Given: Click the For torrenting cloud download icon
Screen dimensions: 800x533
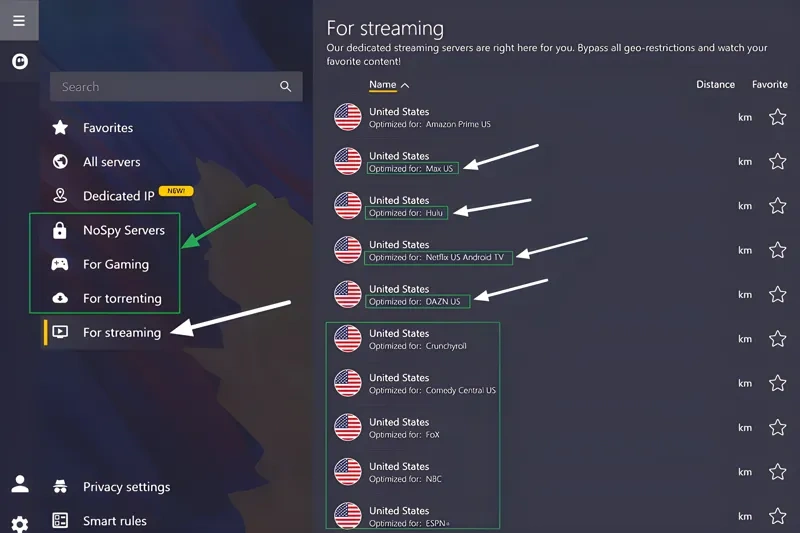Looking at the screenshot, I should [x=60, y=298].
